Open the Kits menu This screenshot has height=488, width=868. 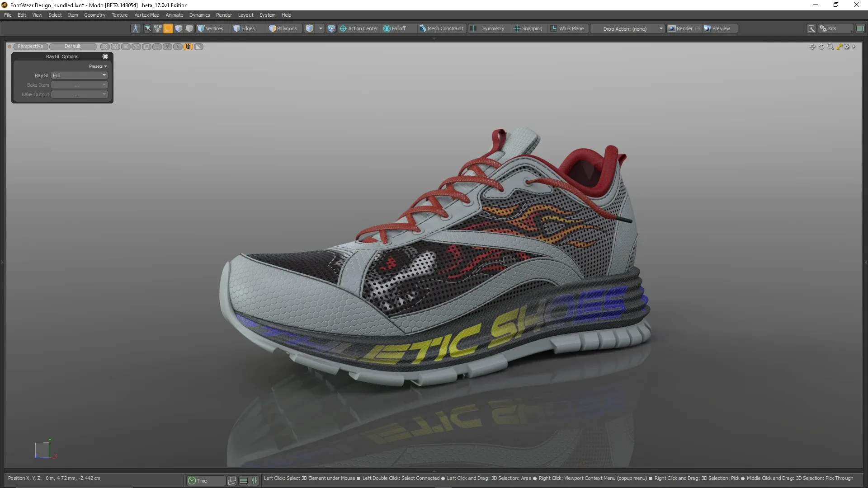point(835,28)
